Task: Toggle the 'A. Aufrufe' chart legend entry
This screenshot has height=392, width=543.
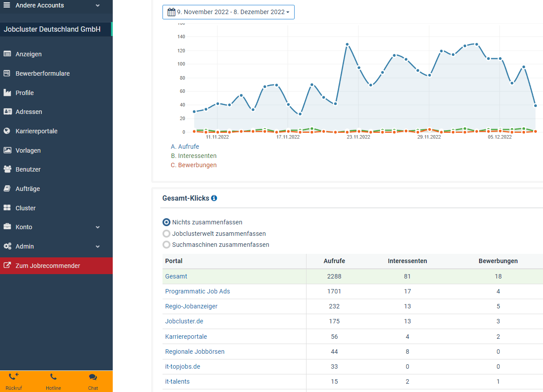Action: tap(185, 147)
